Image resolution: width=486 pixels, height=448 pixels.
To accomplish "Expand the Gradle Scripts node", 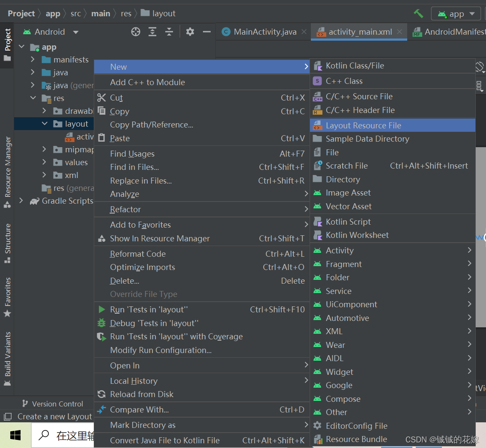I will [21, 200].
